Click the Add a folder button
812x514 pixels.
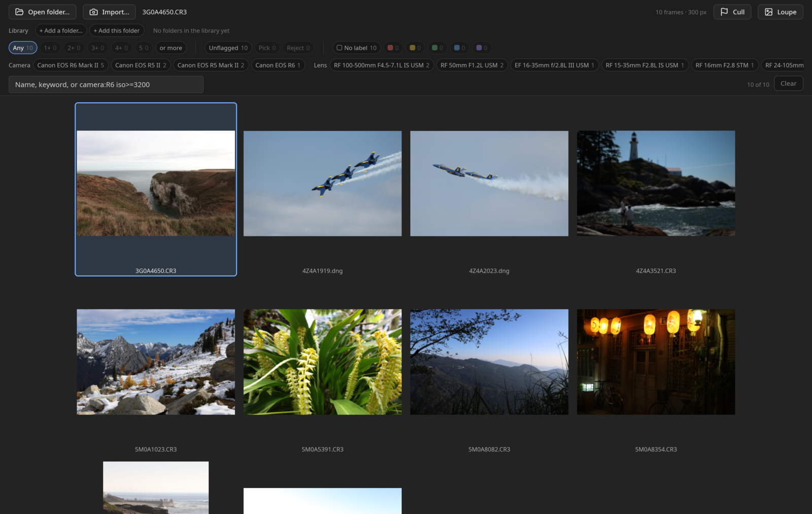[61, 30]
